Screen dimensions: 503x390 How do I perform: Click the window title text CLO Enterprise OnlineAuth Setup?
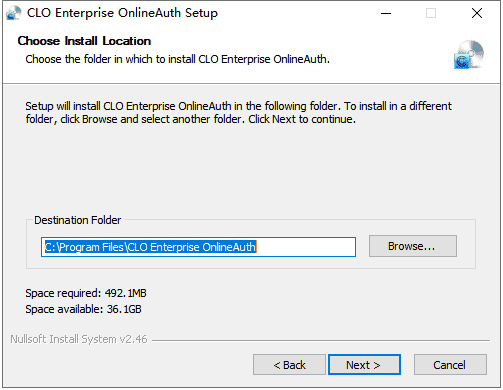[x=122, y=13]
